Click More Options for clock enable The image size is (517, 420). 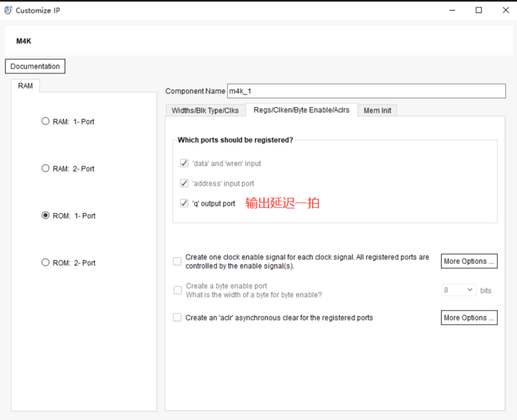(x=469, y=261)
